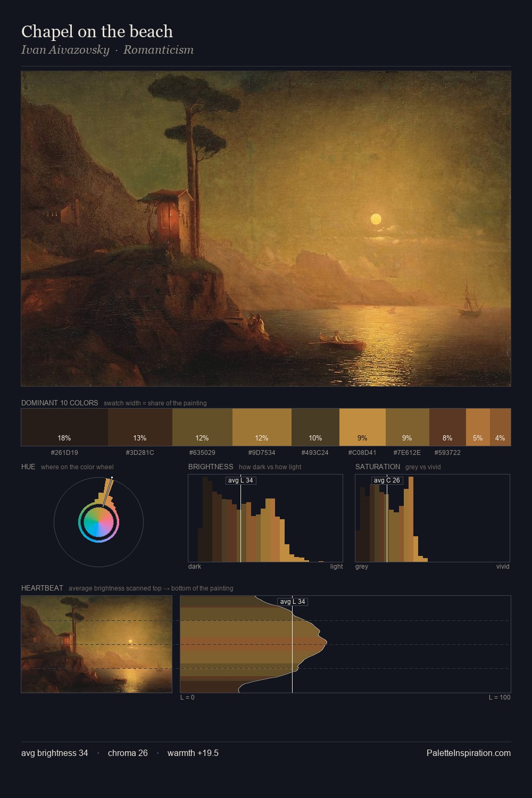Image resolution: width=532 pixels, height=798 pixels.
Task: Click 'warmth +19.5' in footer
Action: 193,753
